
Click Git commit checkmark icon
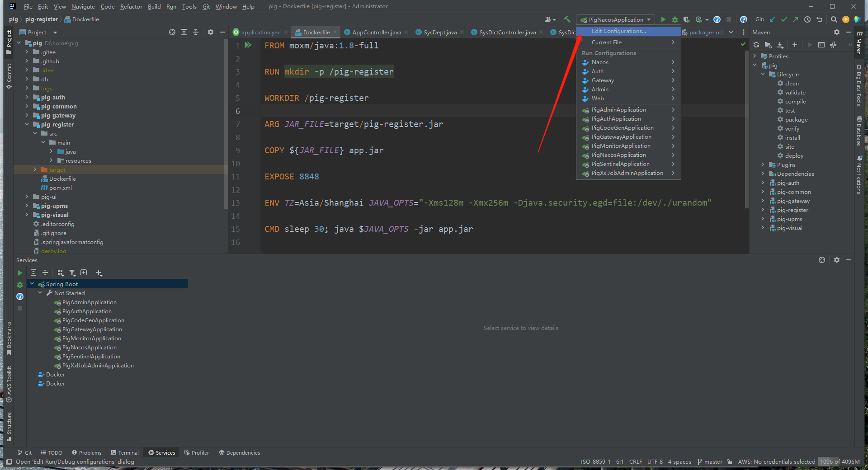pos(784,19)
